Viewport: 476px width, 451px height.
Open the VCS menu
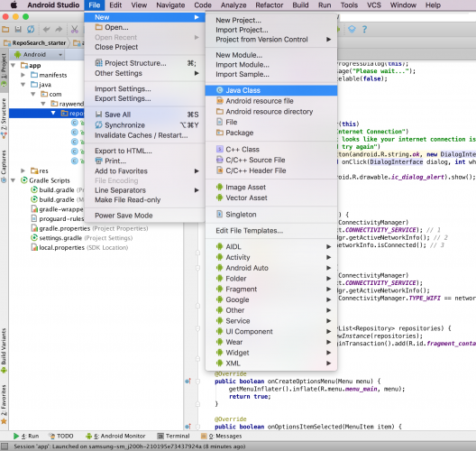(374, 5)
